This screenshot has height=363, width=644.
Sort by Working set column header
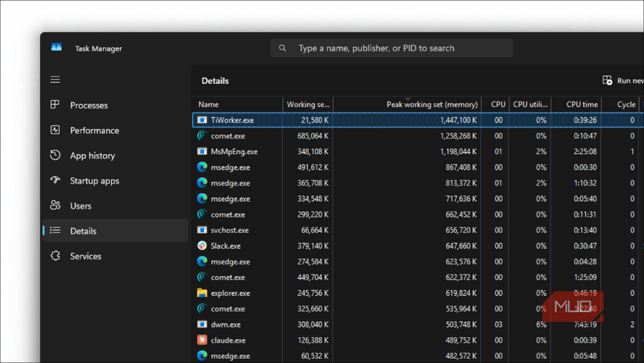(x=308, y=104)
